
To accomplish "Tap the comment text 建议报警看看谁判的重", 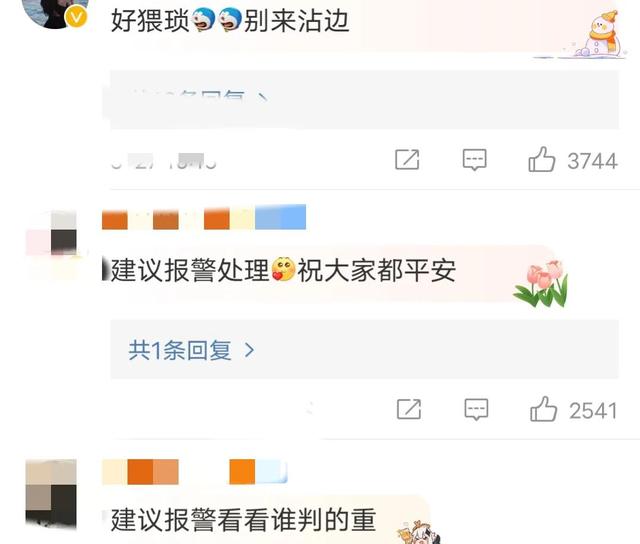I will point(243,520).
